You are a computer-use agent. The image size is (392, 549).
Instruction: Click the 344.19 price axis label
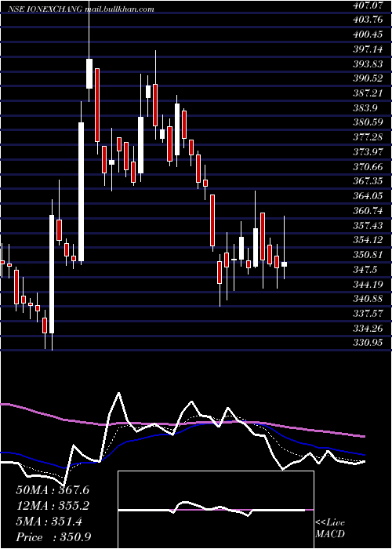368,284
